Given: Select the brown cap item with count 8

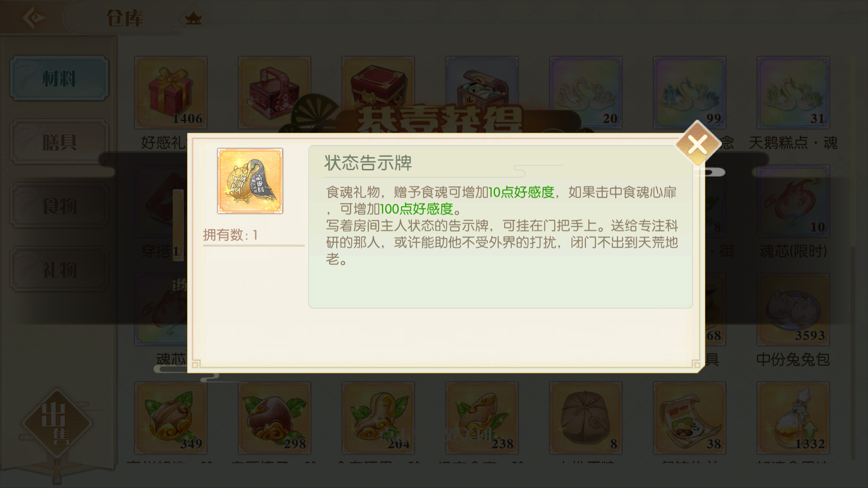Looking at the screenshot, I should click(x=585, y=418).
